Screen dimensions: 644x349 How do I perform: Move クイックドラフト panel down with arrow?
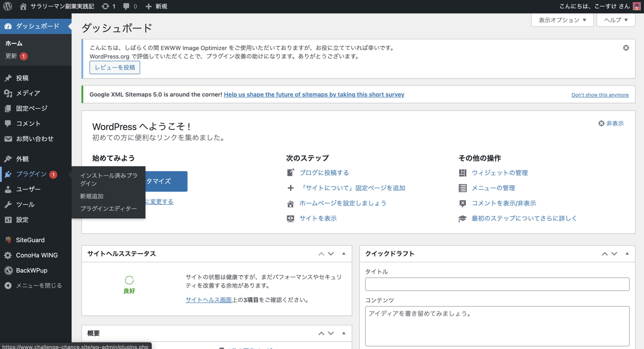pyautogui.click(x=614, y=254)
